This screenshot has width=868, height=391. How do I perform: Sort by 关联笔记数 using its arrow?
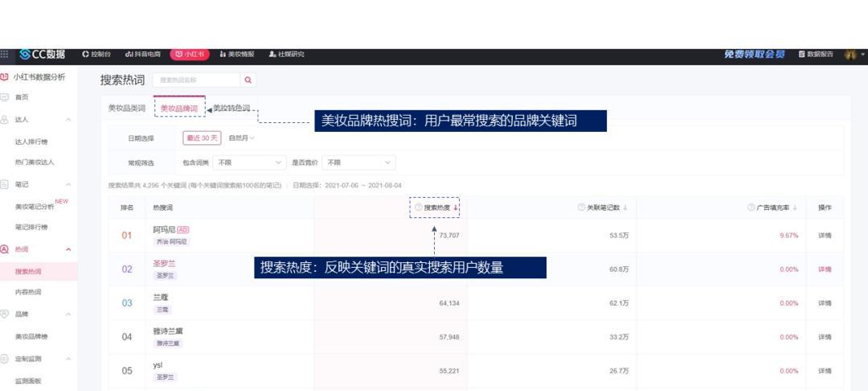coord(625,208)
